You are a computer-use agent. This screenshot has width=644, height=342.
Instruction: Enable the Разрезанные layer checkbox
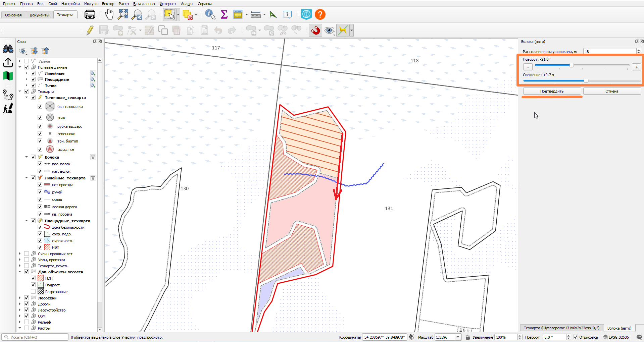[33, 292]
